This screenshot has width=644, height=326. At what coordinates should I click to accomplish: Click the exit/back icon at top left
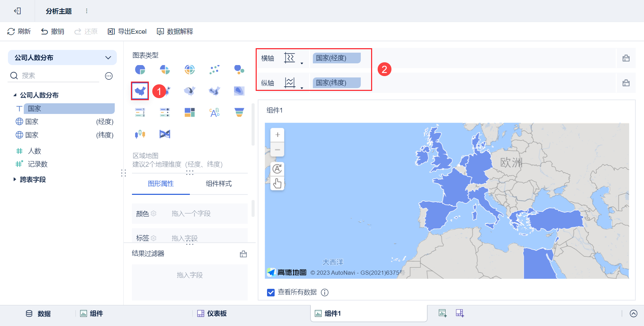(17, 11)
